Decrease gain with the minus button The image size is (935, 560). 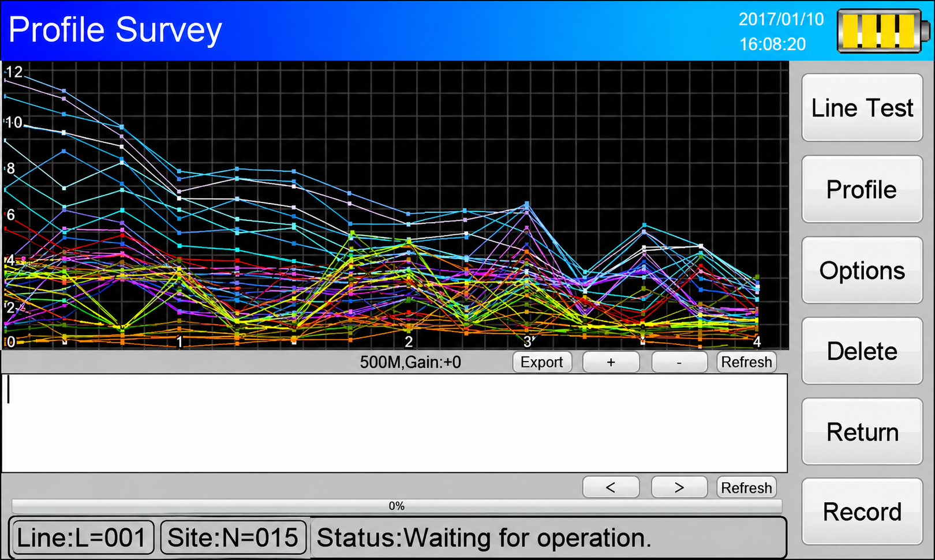click(x=679, y=362)
